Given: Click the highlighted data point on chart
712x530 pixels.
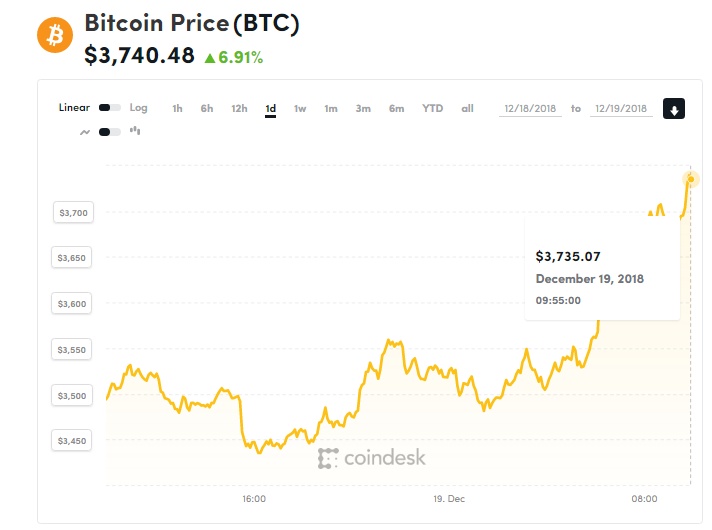Looking at the screenshot, I should pos(691,179).
